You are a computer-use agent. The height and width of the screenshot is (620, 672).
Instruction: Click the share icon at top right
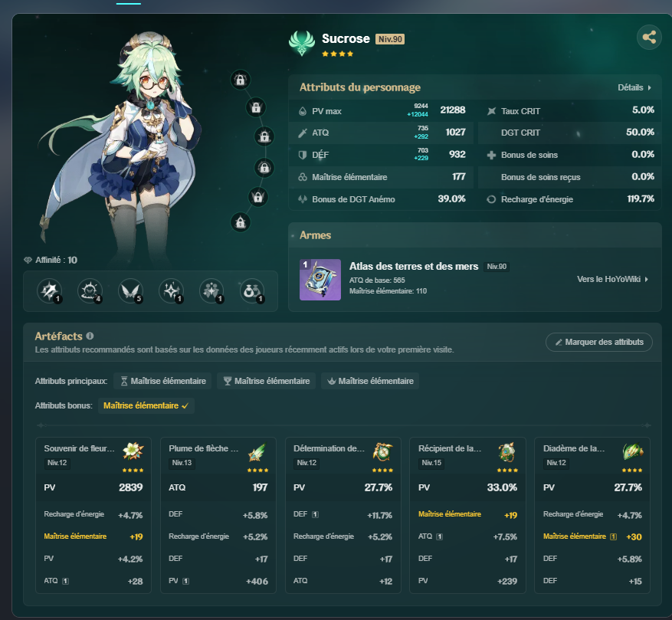649,38
